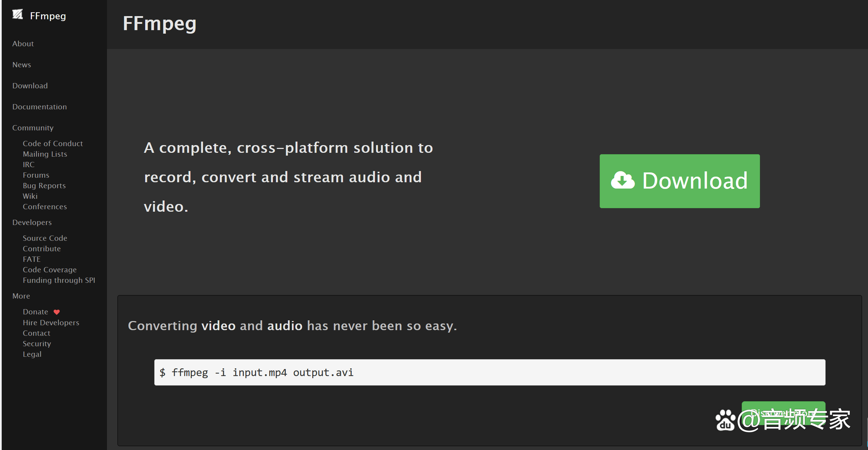Open the Security page link

[37, 344]
